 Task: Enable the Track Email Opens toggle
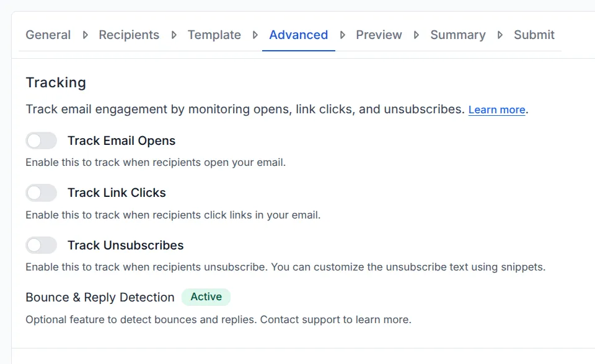[41, 141]
